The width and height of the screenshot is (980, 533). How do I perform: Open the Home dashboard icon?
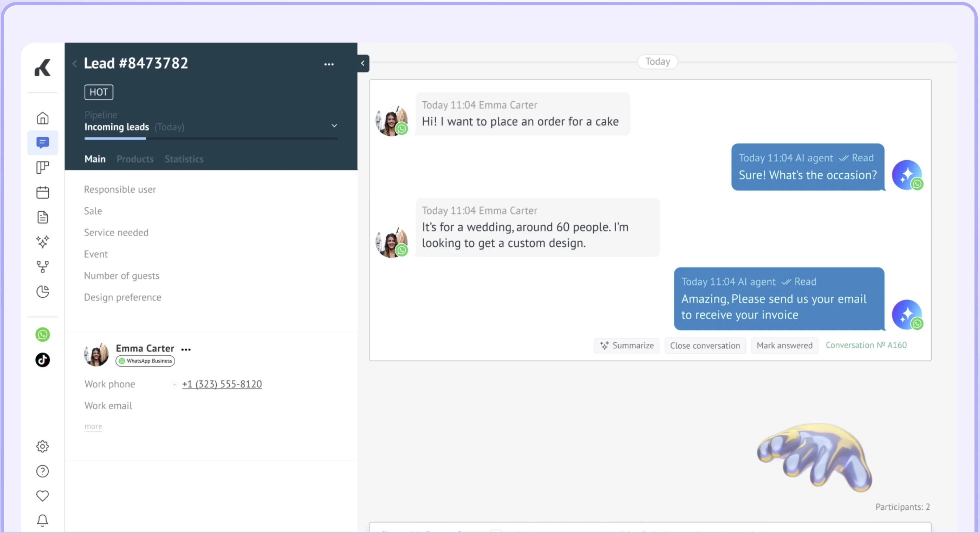pos(42,118)
